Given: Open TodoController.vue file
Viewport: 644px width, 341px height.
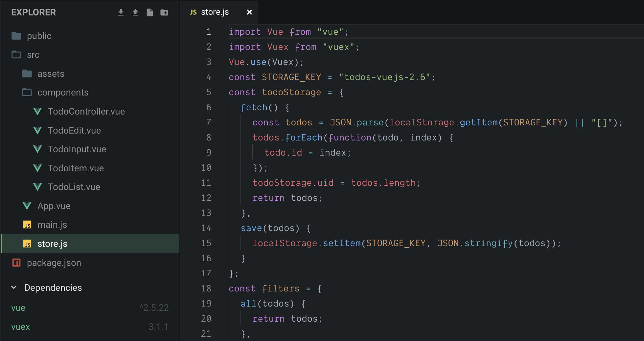Looking at the screenshot, I should click(x=86, y=112).
